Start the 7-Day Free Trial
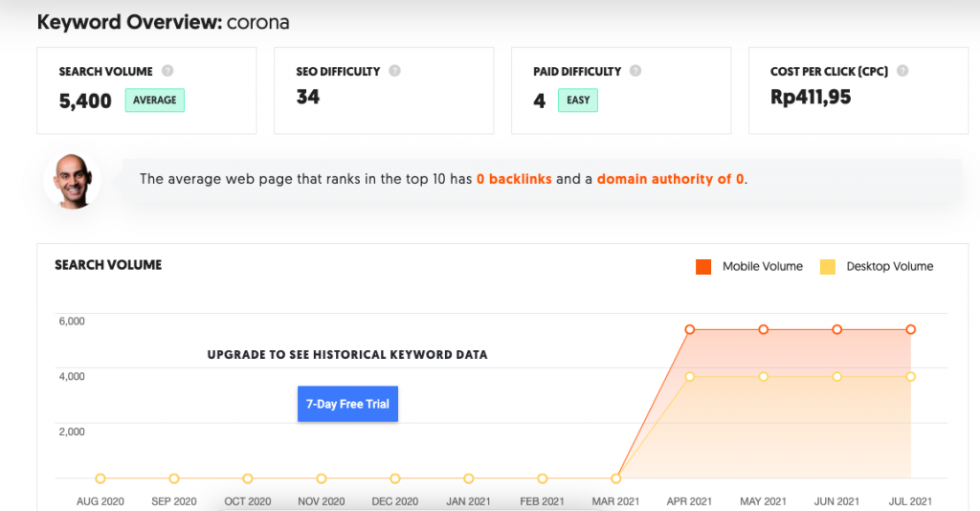980x511 pixels. pyautogui.click(x=347, y=404)
